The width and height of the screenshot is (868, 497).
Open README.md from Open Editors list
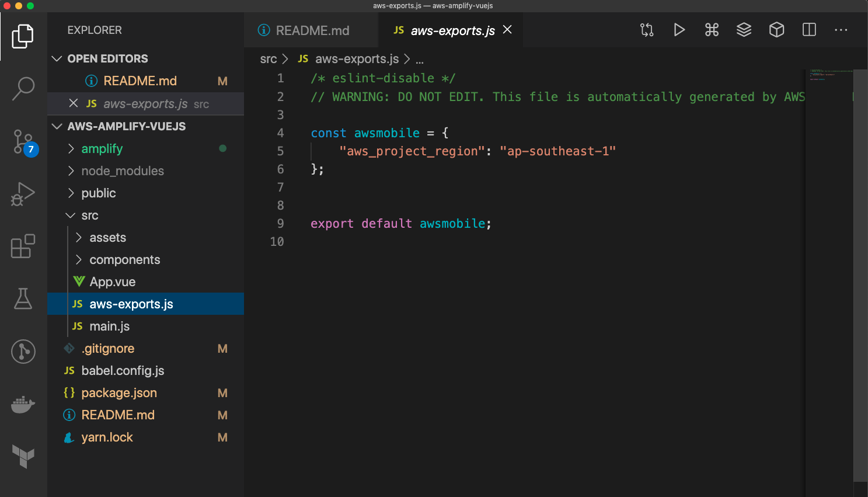pyautogui.click(x=145, y=81)
